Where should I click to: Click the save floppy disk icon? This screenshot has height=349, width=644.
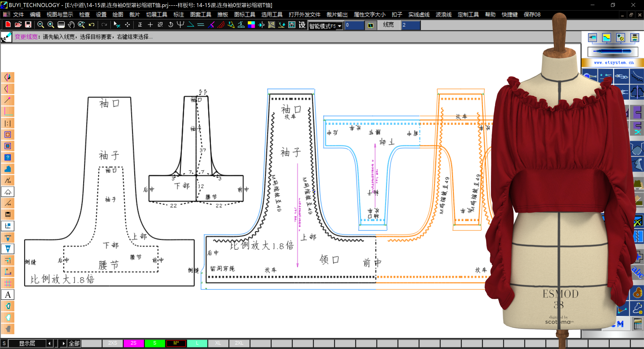28,25
